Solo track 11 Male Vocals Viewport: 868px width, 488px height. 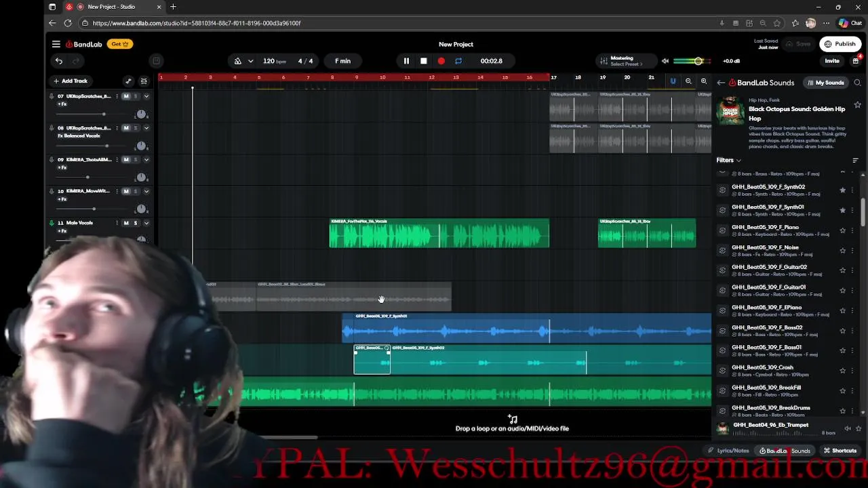[136, 223]
